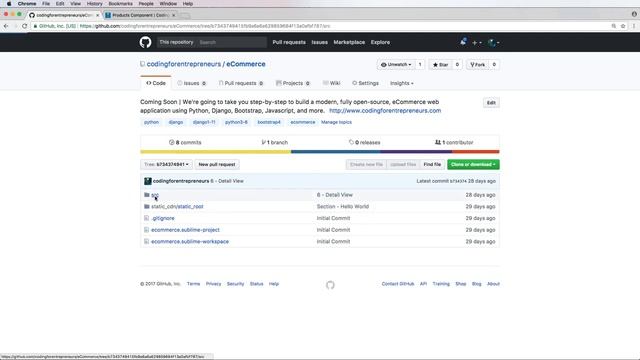Switch to the Issues tab
The height and width of the screenshot is (360, 640).
point(191,83)
